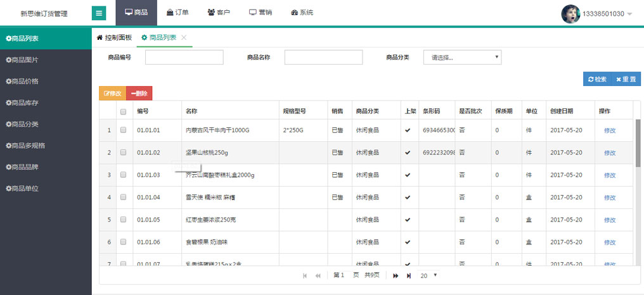Screen dimensions: 644x295
Task: Go to the first page icon
Action: (305, 276)
